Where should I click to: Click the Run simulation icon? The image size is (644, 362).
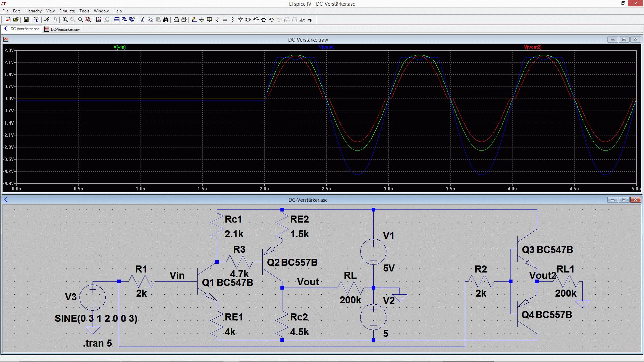(x=47, y=20)
